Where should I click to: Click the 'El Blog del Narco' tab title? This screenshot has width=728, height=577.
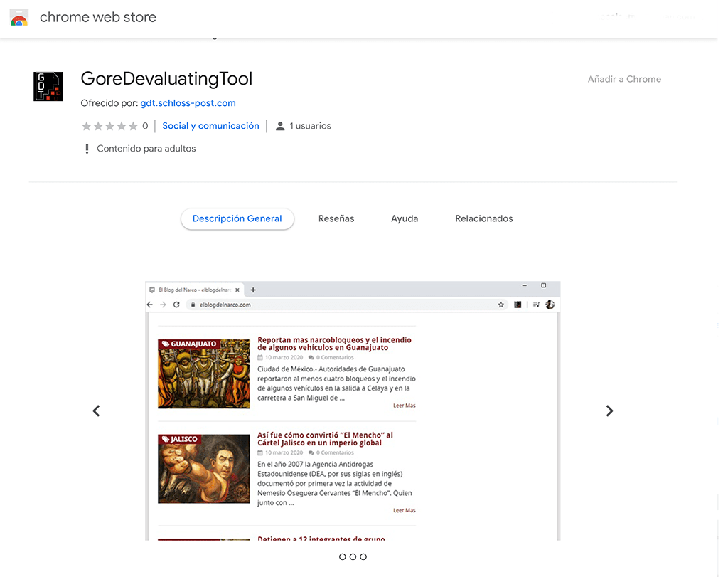(x=195, y=290)
